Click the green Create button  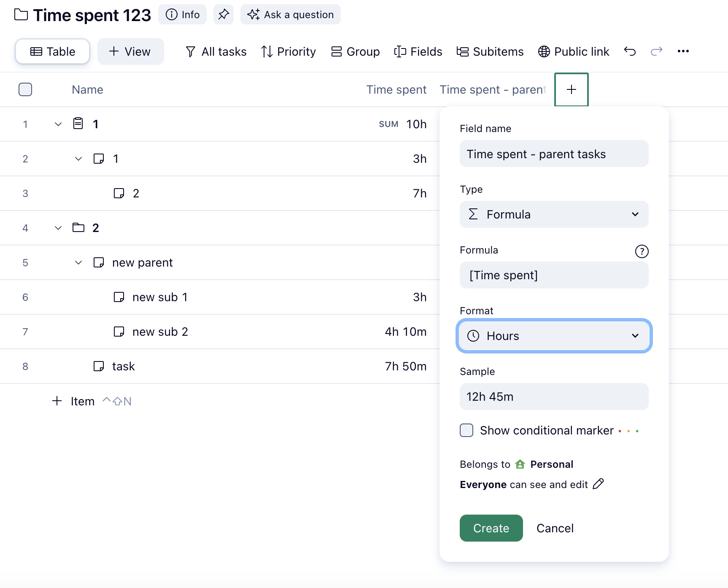(491, 528)
